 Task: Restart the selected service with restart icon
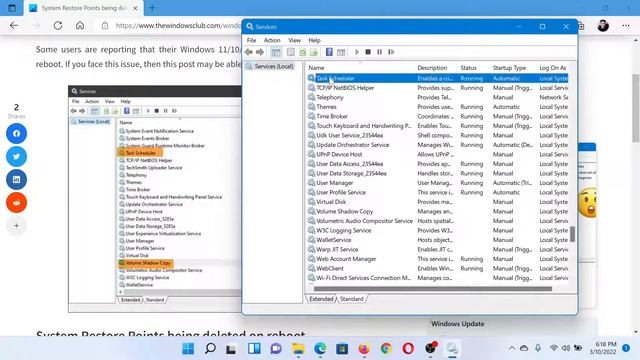coord(391,52)
